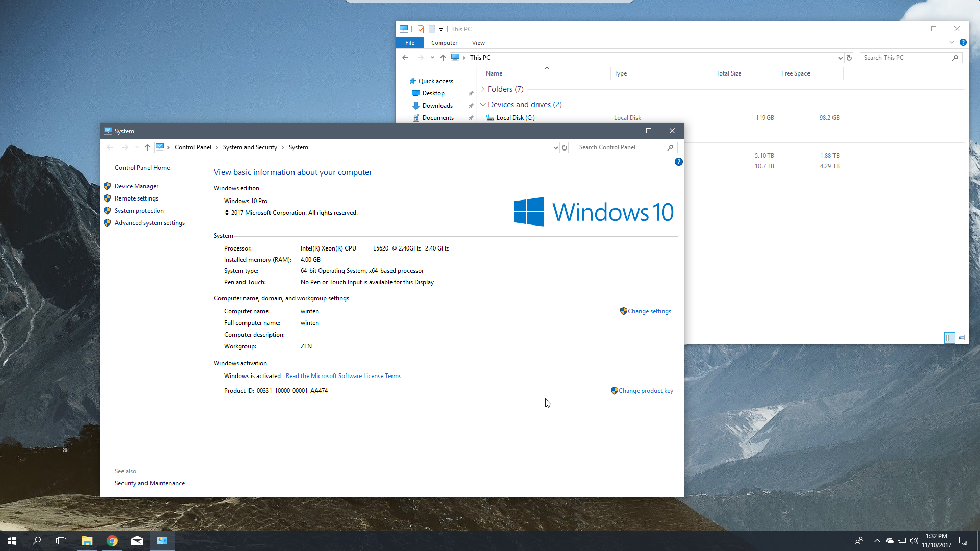Open Action Center notifications
This screenshot has width=980, height=551.
(x=963, y=541)
